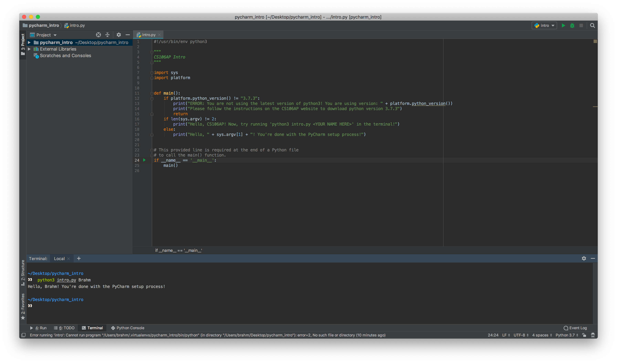
Task: Switch to Terminal tool window tab
Action: 92,328
